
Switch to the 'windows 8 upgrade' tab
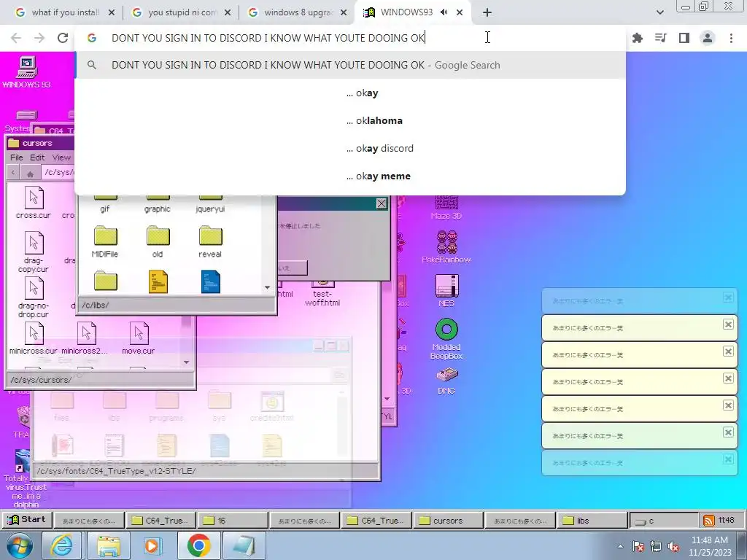click(x=298, y=12)
